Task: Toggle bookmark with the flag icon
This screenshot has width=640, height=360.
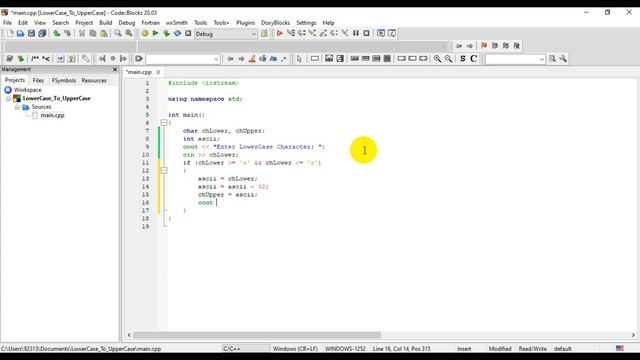Action: click(484, 46)
